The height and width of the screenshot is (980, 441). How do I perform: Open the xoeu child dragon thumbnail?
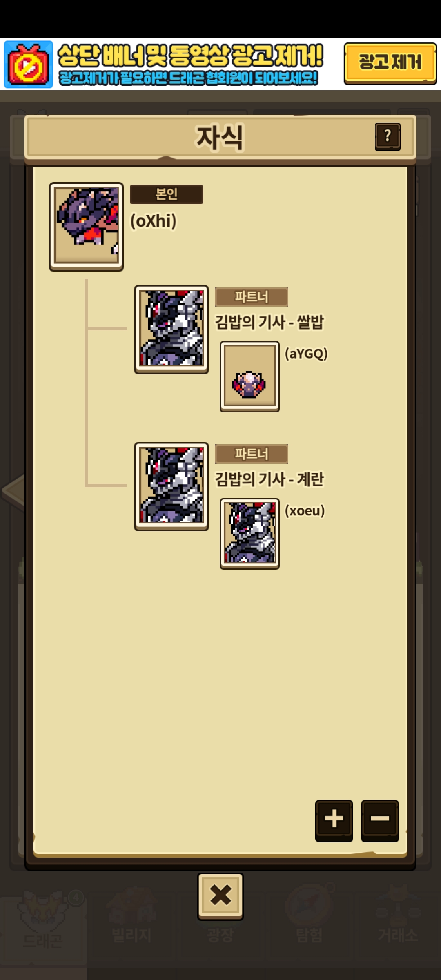pos(249,534)
